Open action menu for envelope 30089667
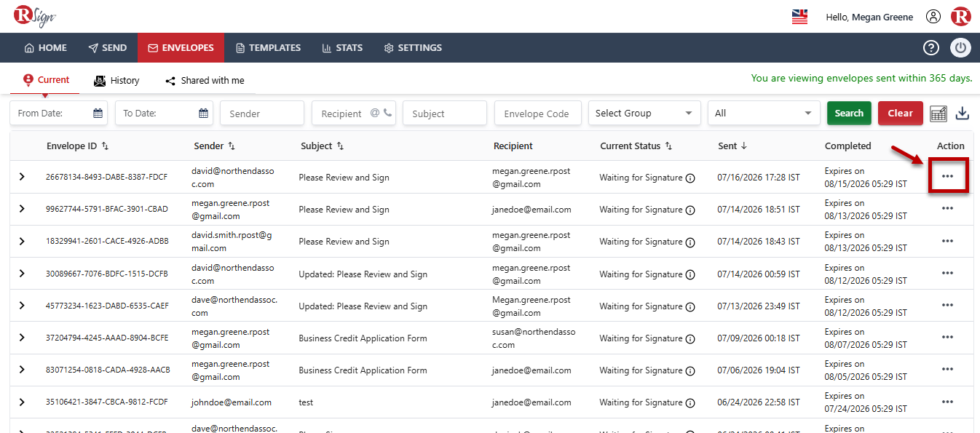980x433 pixels. pos(947,273)
